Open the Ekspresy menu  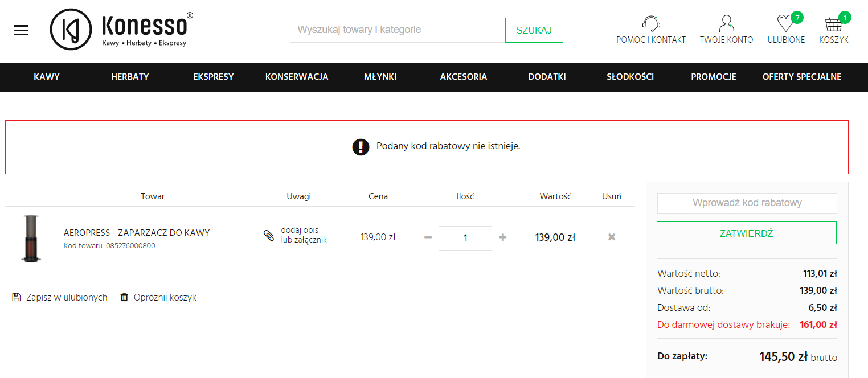click(214, 77)
